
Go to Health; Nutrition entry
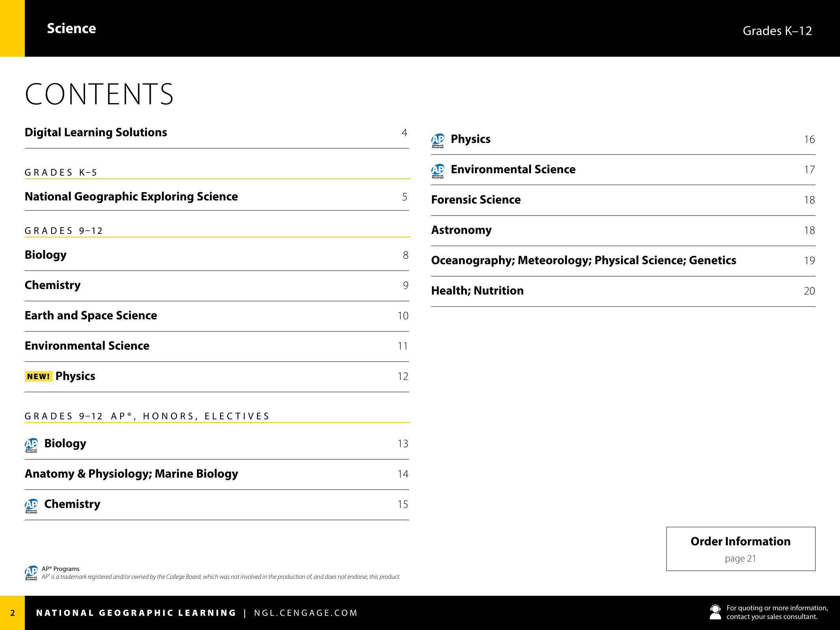pos(477,291)
